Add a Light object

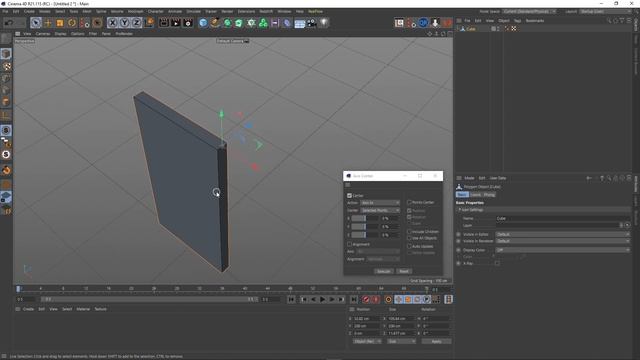coord(324,23)
